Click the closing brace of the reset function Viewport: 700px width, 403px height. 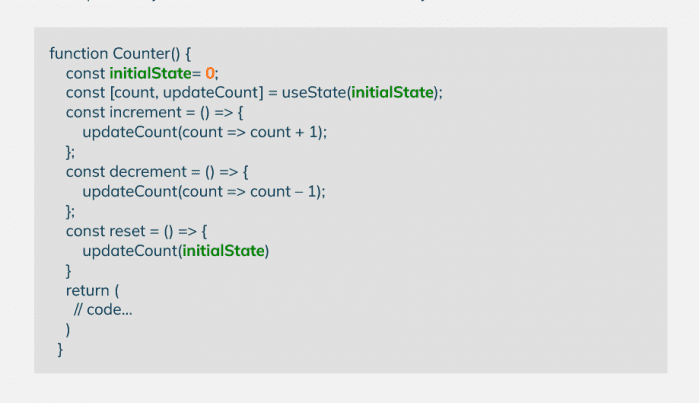coord(69,270)
